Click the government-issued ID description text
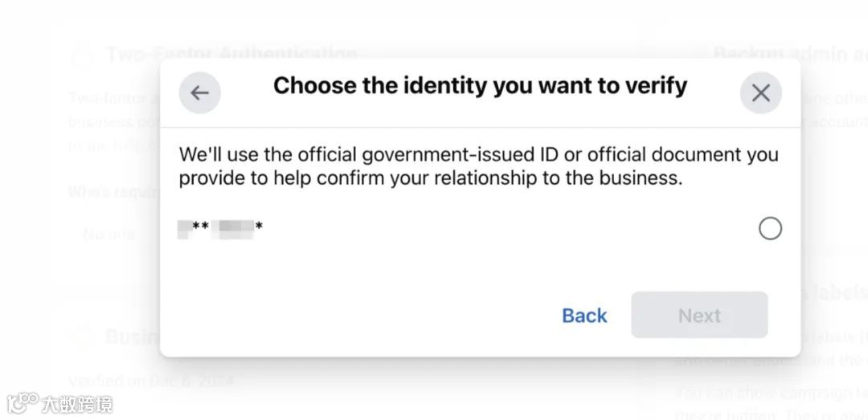This screenshot has height=420, width=868. [478, 166]
